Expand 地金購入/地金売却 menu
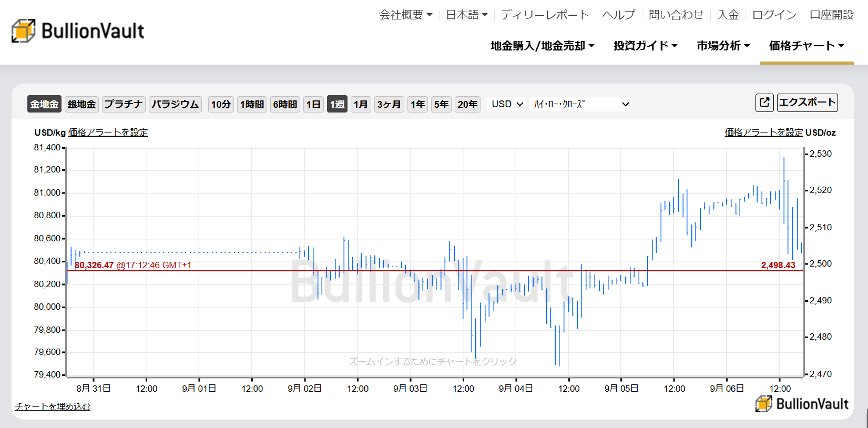 (543, 46)
